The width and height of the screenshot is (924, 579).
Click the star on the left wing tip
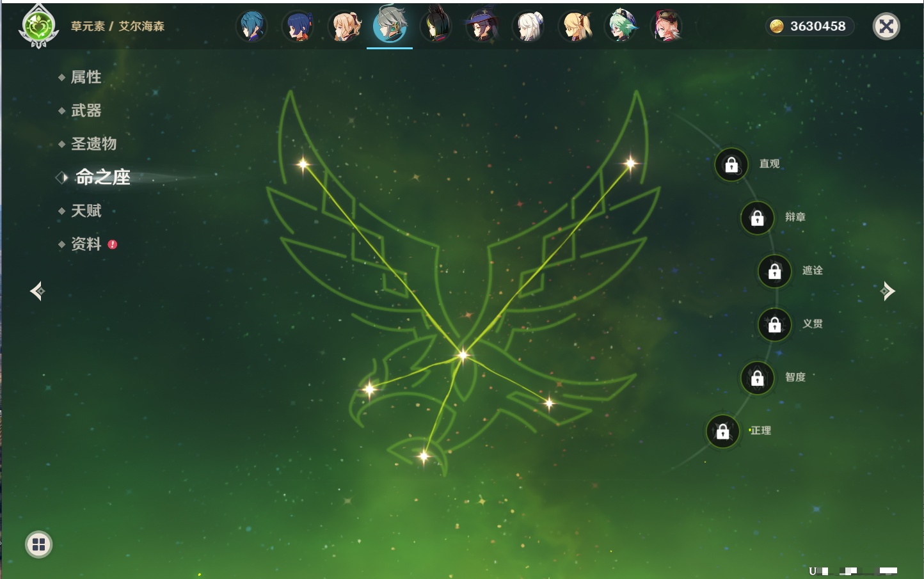point(303,164)
